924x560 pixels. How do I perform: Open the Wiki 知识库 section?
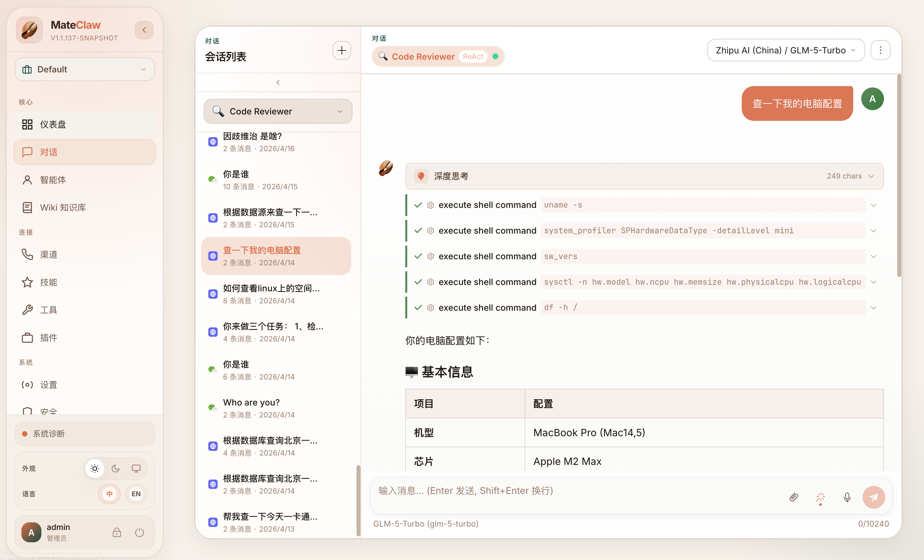(x=63, y=207)
